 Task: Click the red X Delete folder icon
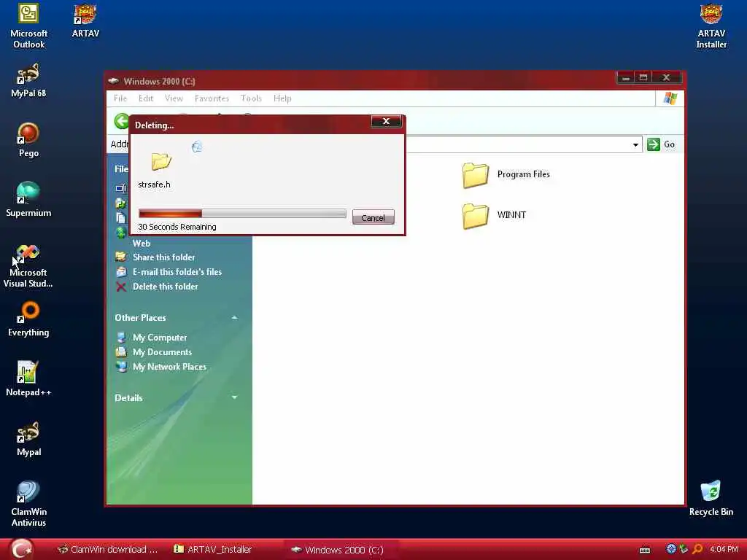pos(121,287)
